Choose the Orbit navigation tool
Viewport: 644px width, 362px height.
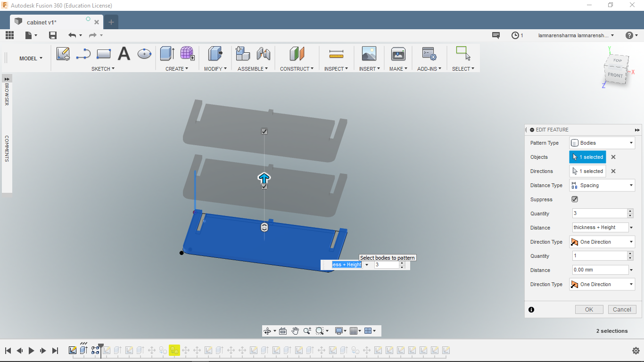[267, 331]
